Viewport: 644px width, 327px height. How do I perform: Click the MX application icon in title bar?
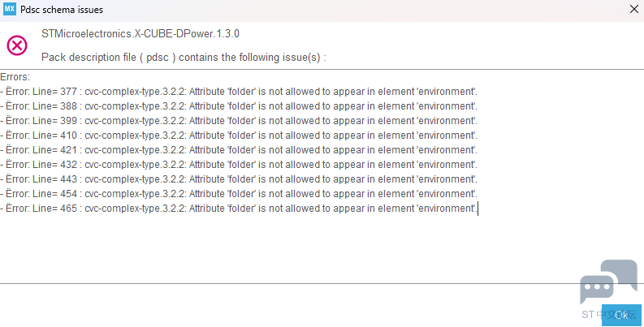[10, 9]
